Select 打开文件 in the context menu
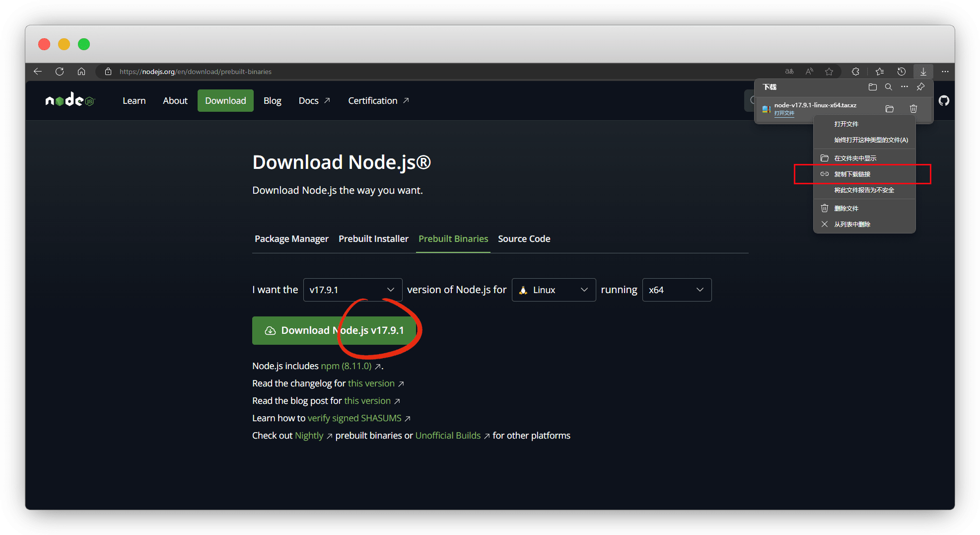 (864, 124)
